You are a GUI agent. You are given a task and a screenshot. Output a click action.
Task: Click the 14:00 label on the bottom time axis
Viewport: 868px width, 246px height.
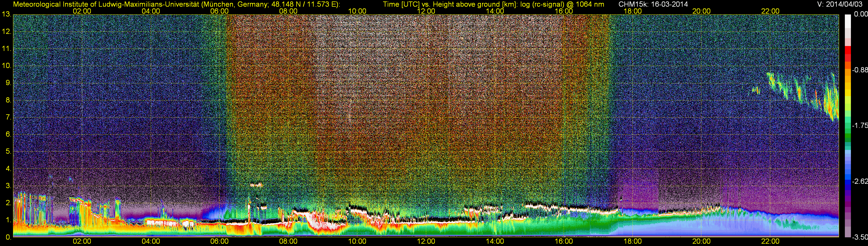pyautogui.click(x=495, y=241)
